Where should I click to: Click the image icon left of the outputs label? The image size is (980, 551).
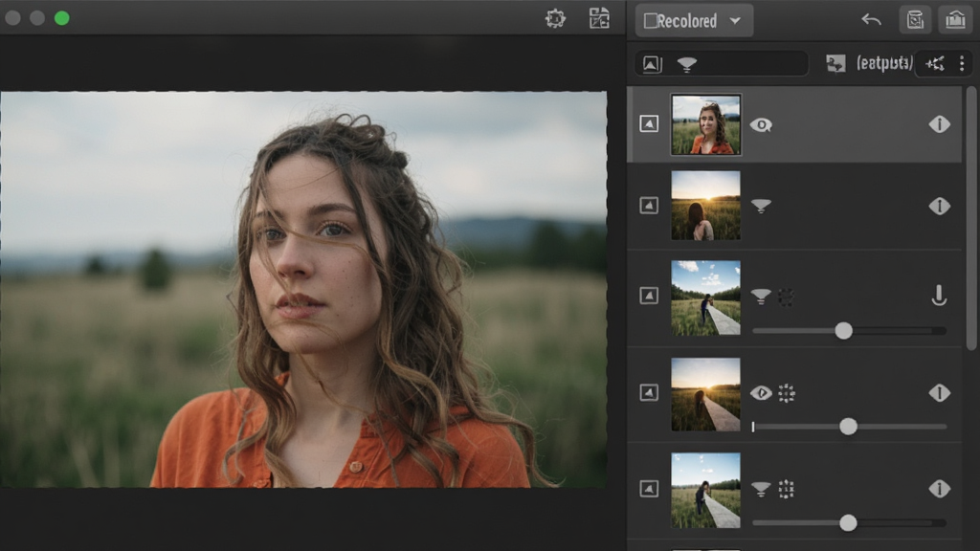pyautogui.click(x=835, y=63)
